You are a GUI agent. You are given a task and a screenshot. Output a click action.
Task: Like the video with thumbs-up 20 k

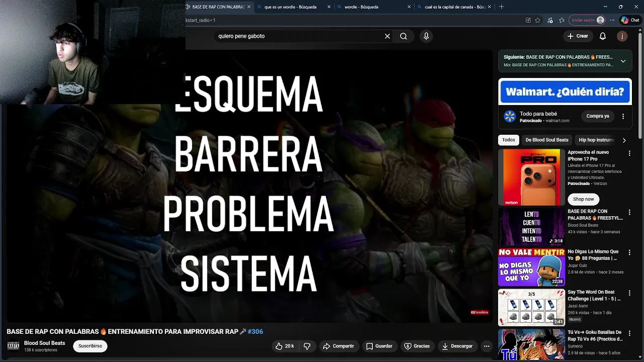pyautogui.click(x=285, y=346)
